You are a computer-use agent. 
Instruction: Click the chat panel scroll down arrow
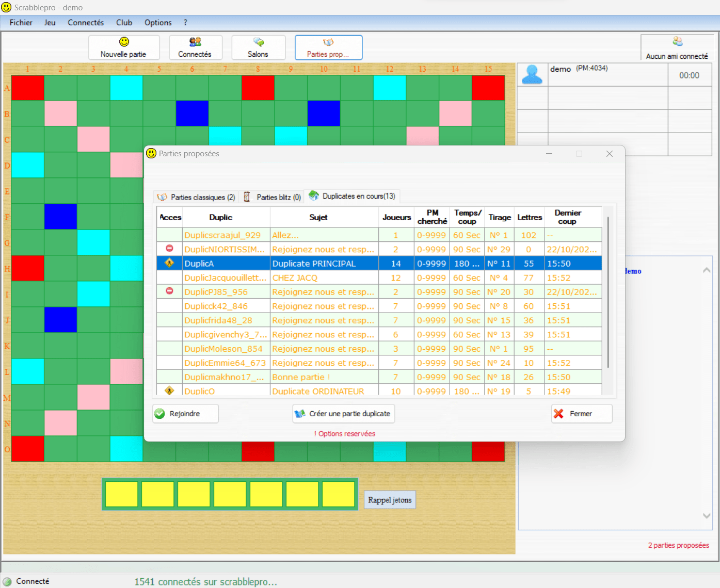tap(707, 515)
